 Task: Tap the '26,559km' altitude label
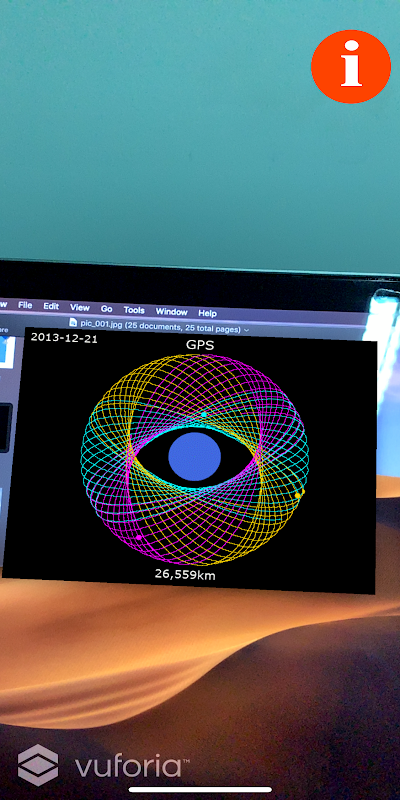[x=185, y=574]
